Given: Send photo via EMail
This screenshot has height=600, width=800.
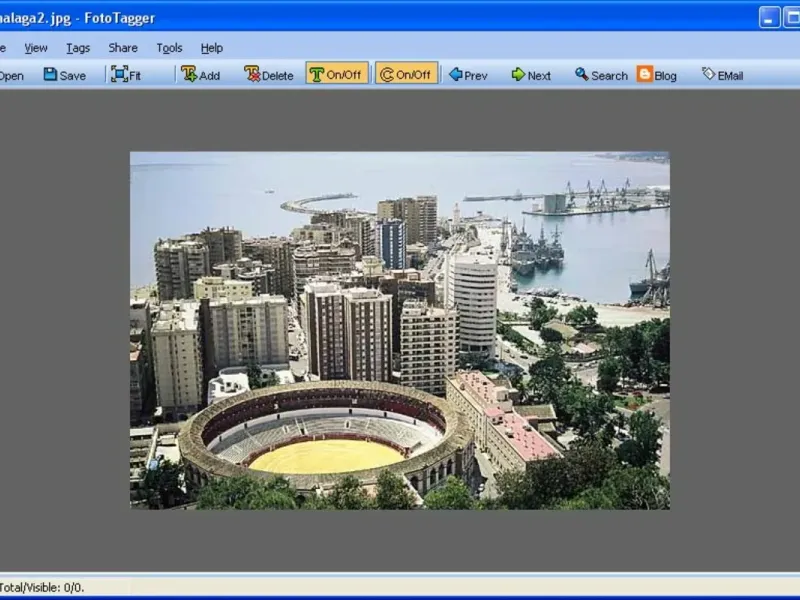Looking at the screenshot, I should [x=722, y=75].
